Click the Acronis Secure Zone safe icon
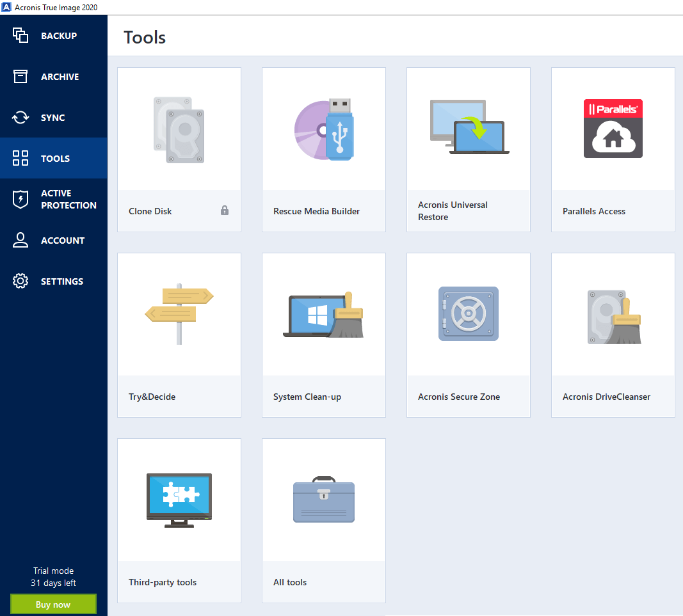683x616 pixels. click(469, 313)
